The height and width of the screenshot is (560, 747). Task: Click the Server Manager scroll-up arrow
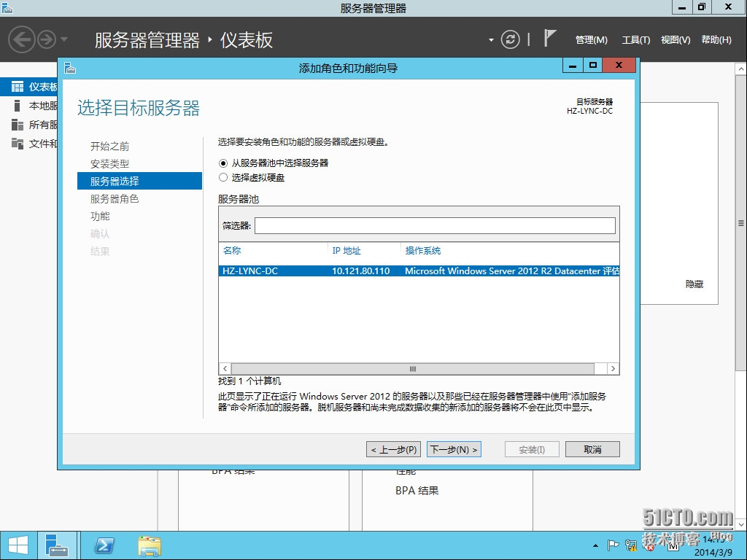pos(741,69)
